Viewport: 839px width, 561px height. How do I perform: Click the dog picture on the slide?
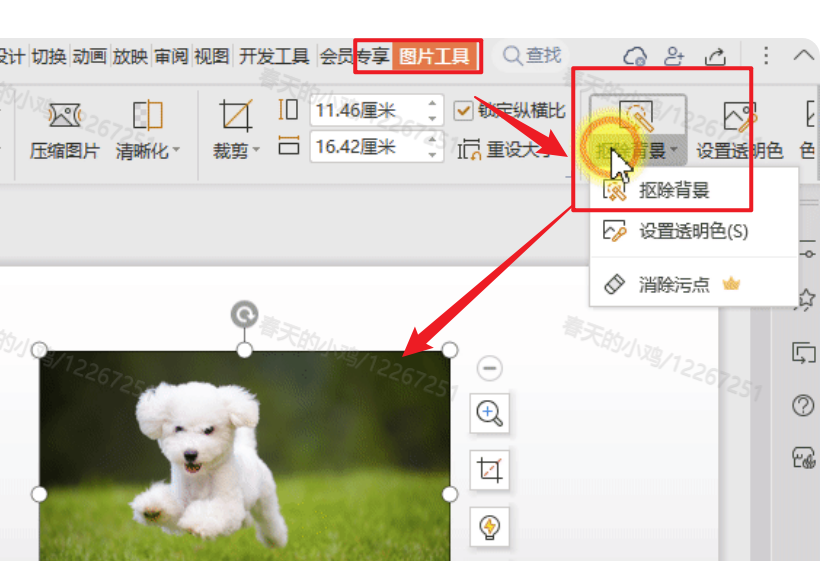[245, 456]
